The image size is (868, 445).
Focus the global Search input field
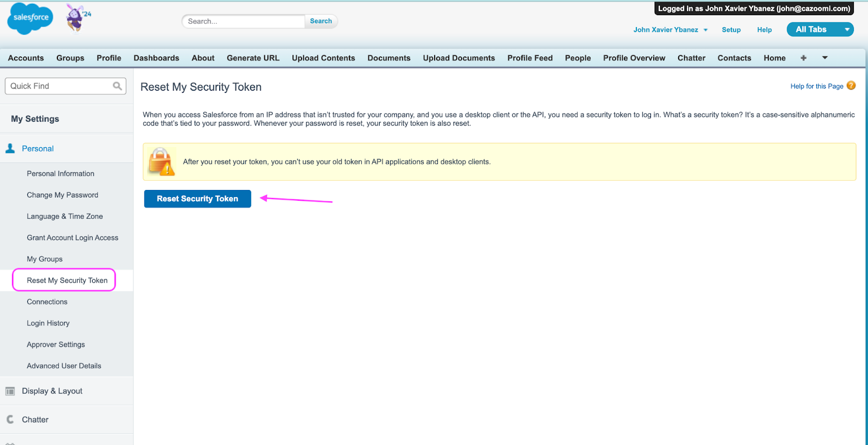(243, 21)
